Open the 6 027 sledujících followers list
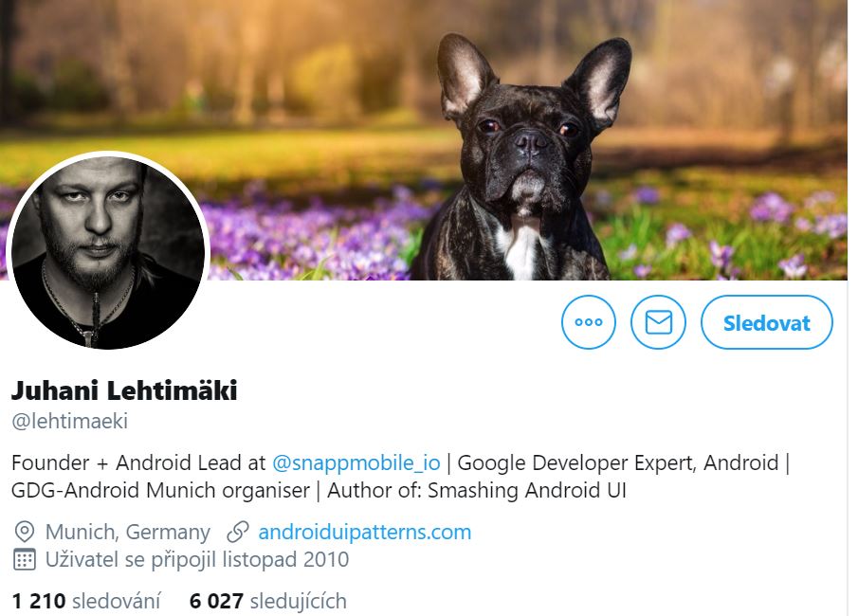 268,601
